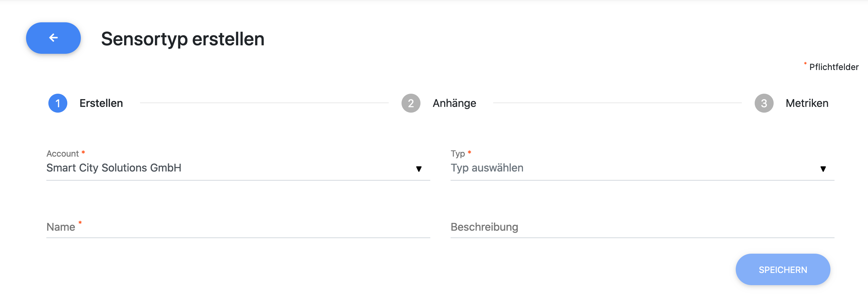
Task: Switch to the Anhänge step label
Action: 454,103
